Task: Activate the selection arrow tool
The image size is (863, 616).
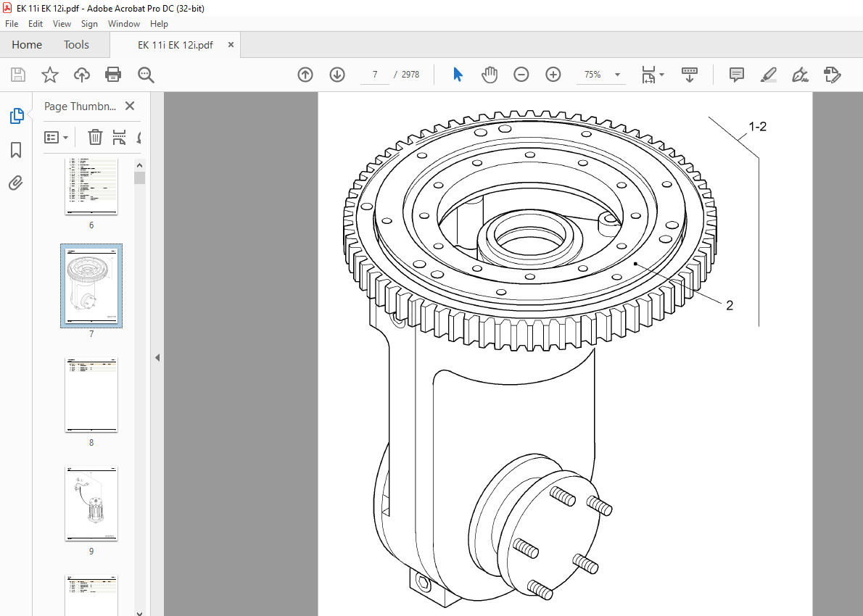Action: coord(458,74)
